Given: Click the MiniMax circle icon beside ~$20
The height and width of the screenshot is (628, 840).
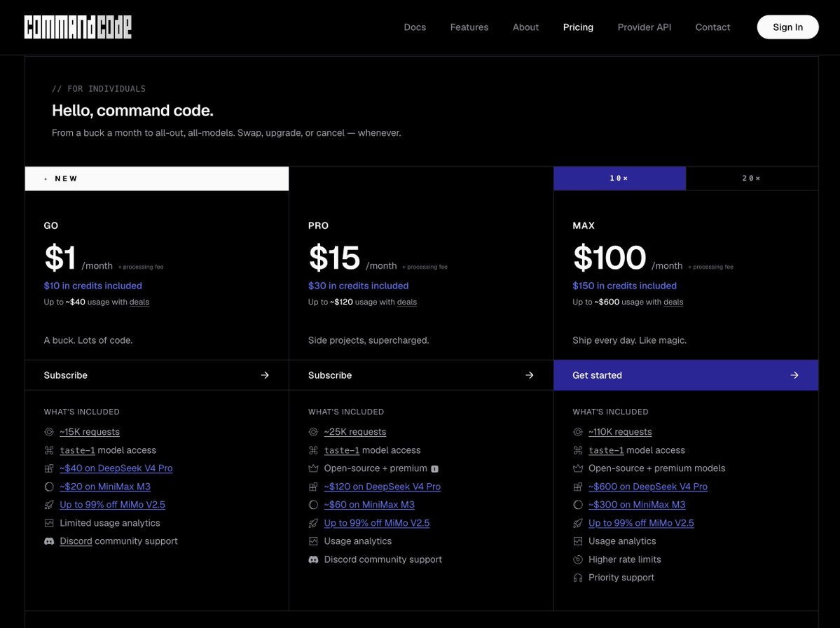Looking at the screenshot, I should pyautogui.click(x=49, y=487).
